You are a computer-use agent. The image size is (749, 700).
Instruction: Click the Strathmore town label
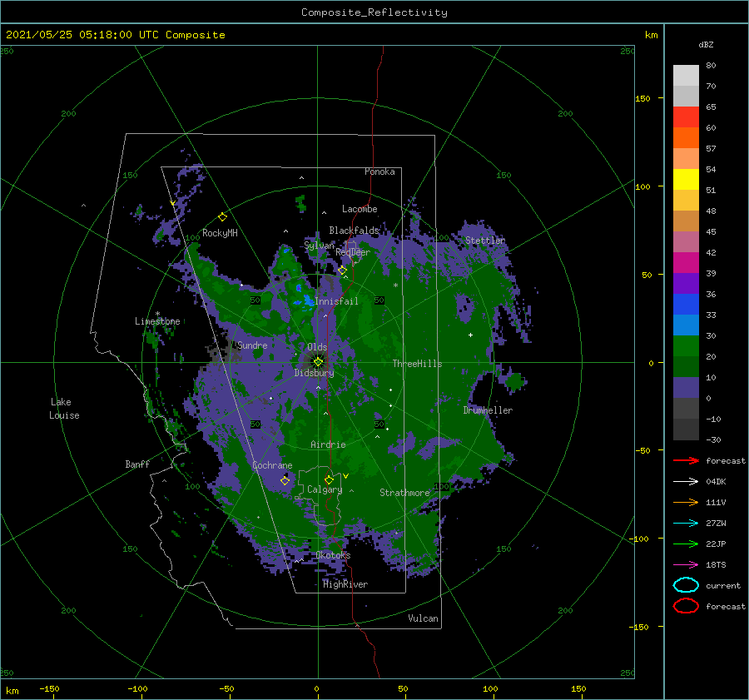[x=404, y=493]
